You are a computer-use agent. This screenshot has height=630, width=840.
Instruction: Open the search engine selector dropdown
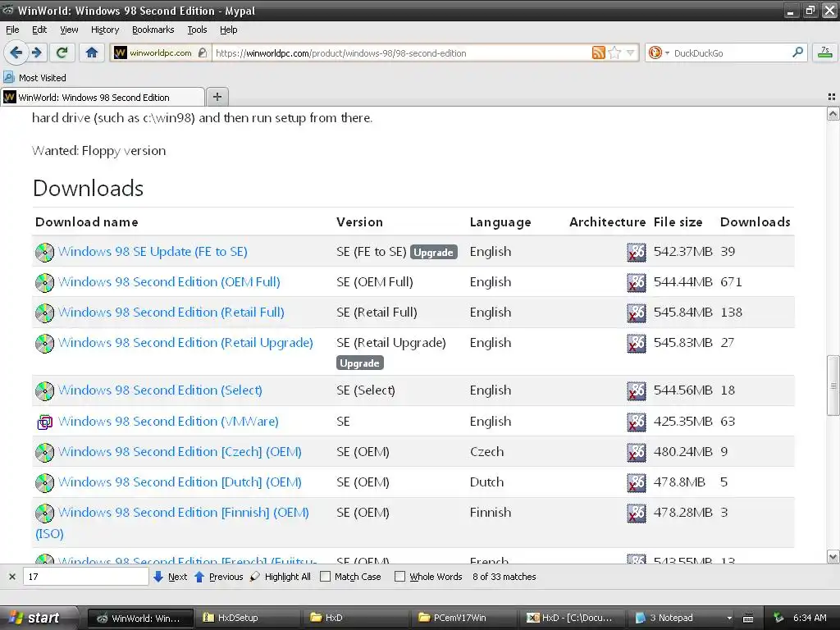pyautogui.click(x=667, y=53)
